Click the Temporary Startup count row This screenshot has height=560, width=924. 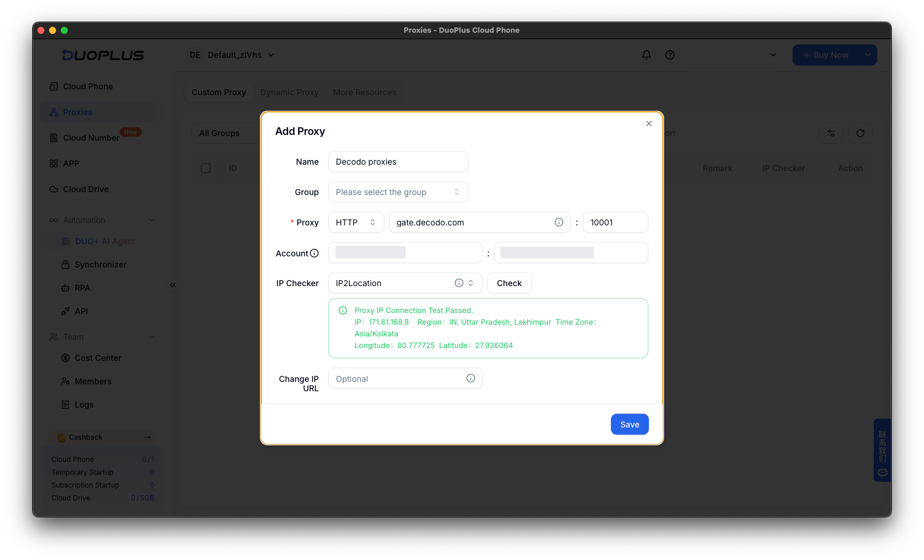tap(103, 472)
